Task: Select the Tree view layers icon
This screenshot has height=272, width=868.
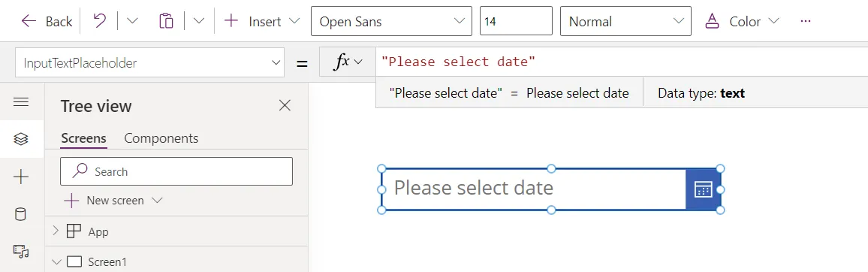Action: tap(21, 139)
